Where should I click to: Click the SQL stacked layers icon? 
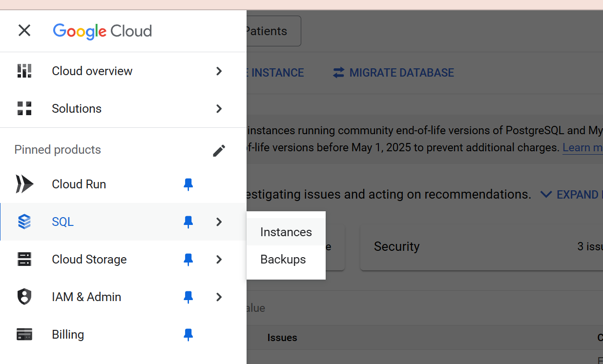click(24, 222)
